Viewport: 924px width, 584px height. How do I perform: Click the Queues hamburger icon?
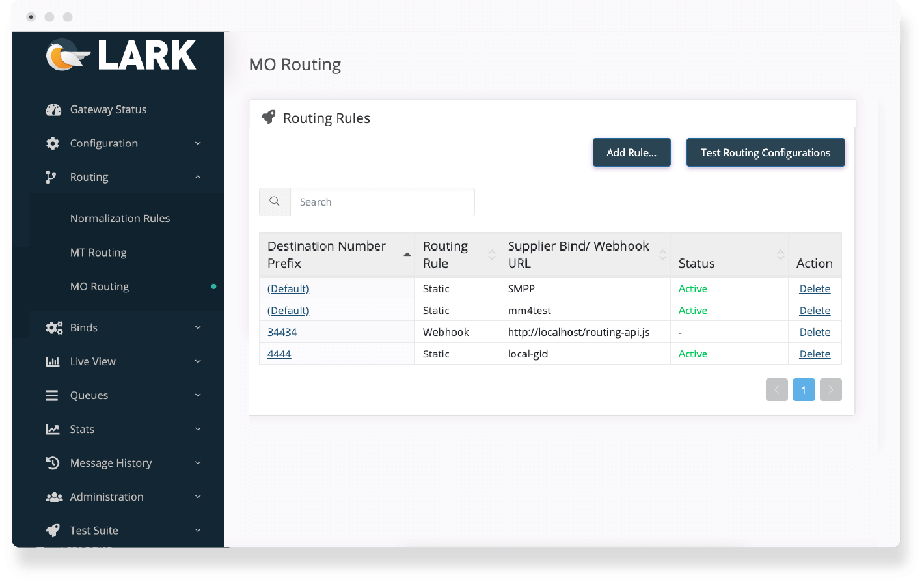coord(52,395)
